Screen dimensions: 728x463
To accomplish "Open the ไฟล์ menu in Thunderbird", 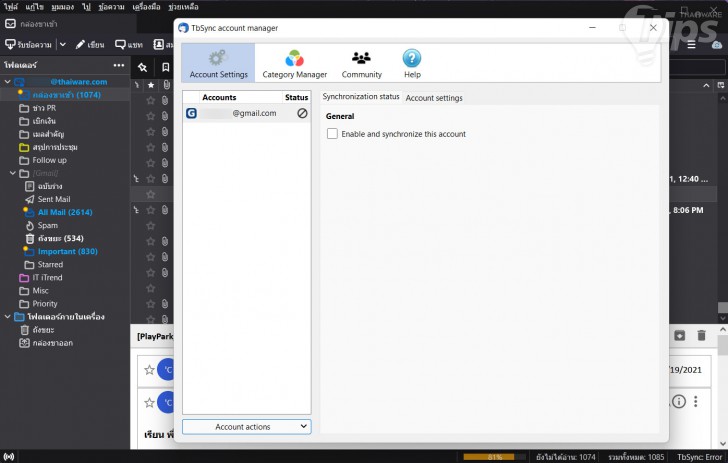I will tap(10, 7).
